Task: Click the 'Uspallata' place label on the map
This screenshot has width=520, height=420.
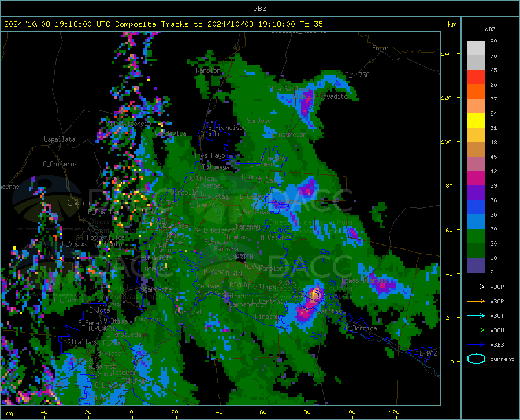Action: pyautogui.click(x=60, y=139)
